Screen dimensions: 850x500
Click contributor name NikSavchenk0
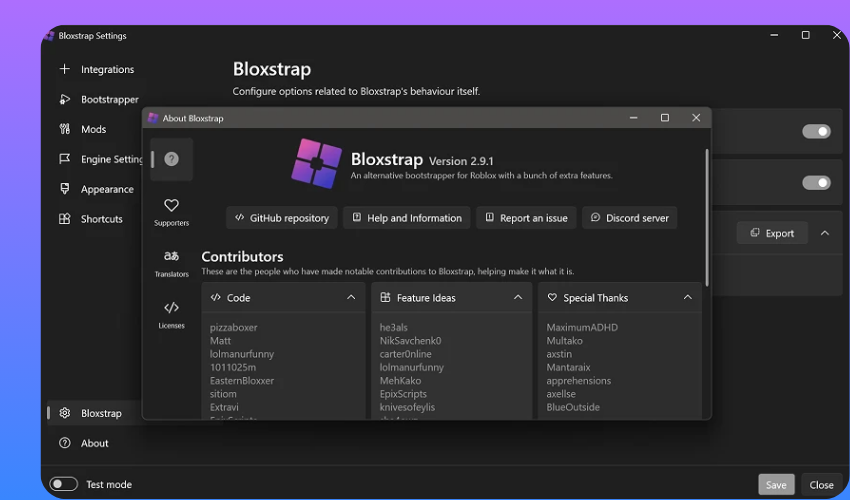tap(410, 341)
